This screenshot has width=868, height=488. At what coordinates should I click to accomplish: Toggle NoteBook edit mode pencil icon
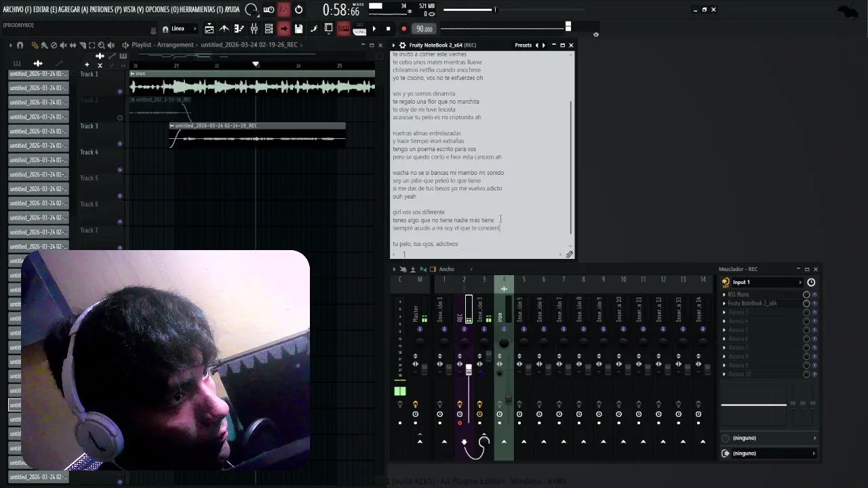[x=570, y=255]
